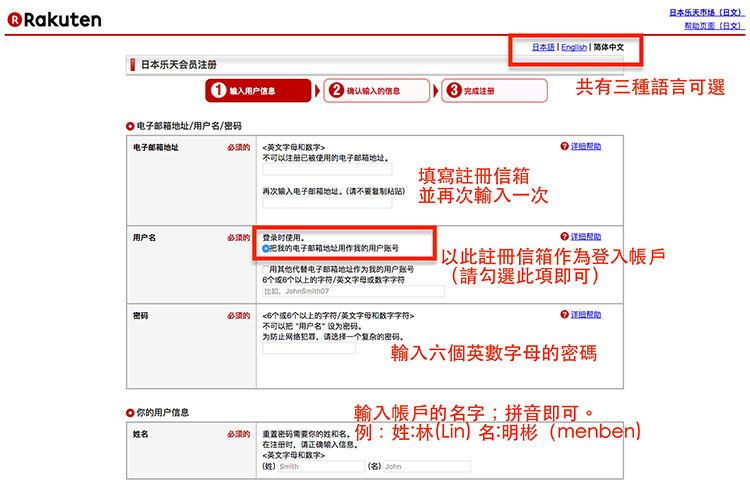This screenshot has width=750, height=486.
Task: Click help question icon in email row
Action: click(x=564, y=146)
